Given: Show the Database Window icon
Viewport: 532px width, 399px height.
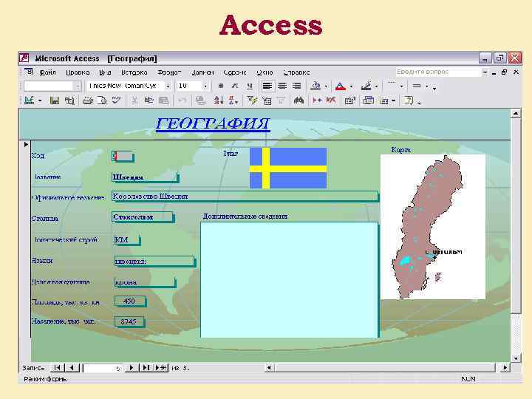Looking at the screenshot, I should click(x=369, y=100).
